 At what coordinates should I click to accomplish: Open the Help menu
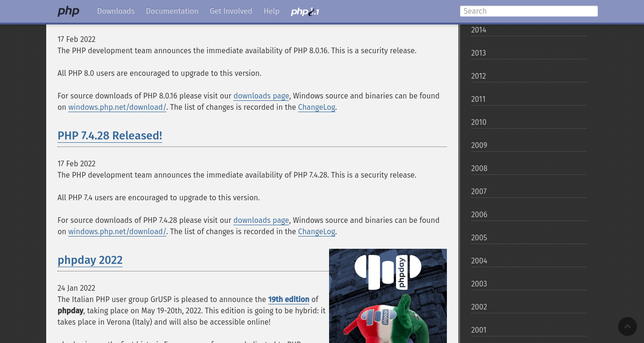pos(272,11)
